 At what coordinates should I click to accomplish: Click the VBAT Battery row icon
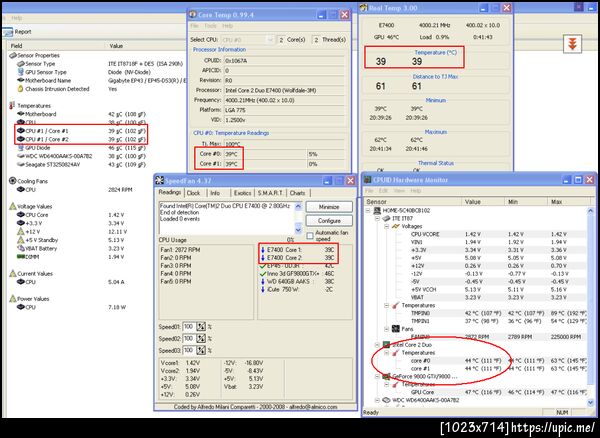(21, 248)
